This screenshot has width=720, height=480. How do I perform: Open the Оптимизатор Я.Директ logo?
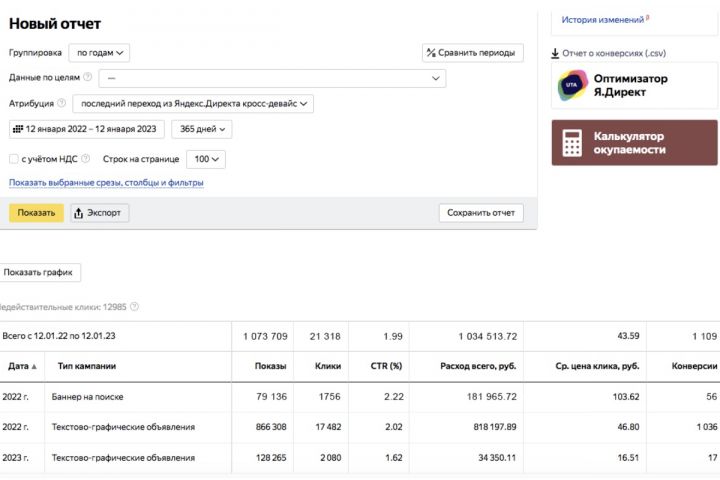click(x=572, y=86)
